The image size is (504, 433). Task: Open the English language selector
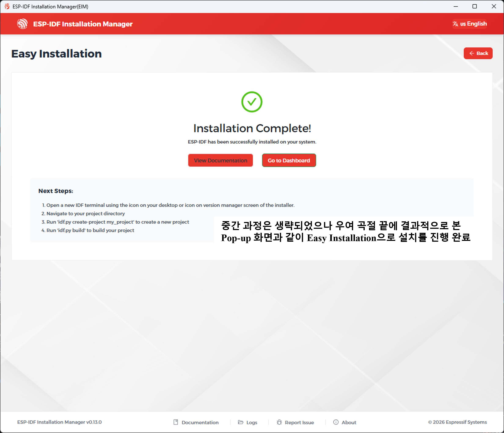[x=470, y=24]
